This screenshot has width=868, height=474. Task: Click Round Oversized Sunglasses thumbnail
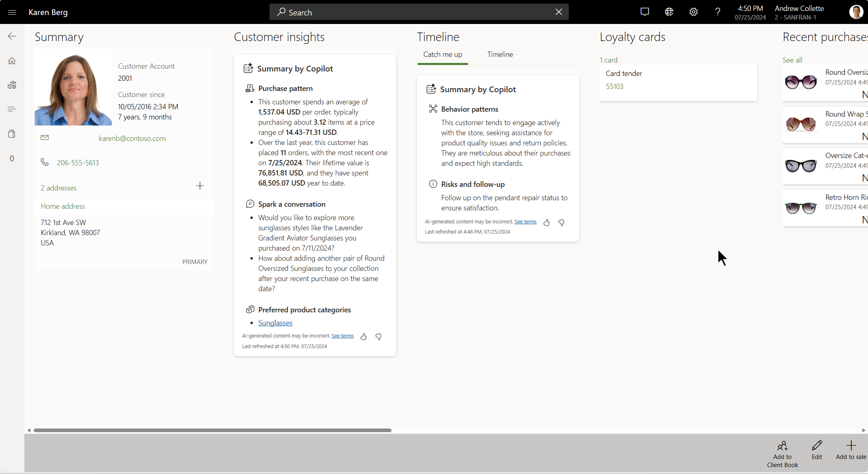(801, 81)
